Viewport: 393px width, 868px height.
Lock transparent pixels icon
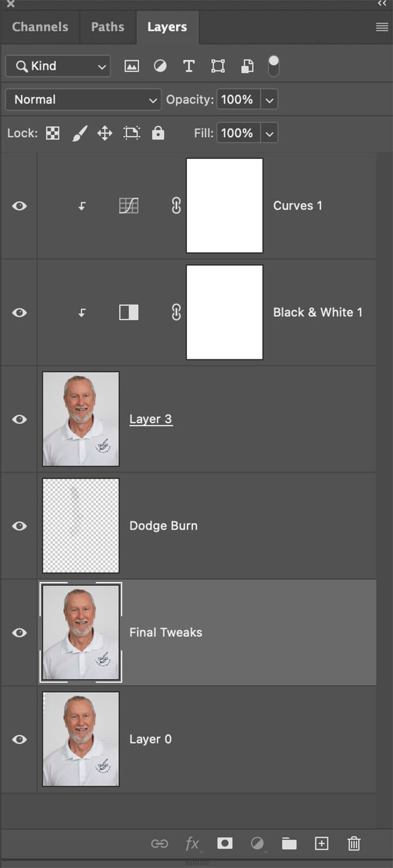[53, 133]
